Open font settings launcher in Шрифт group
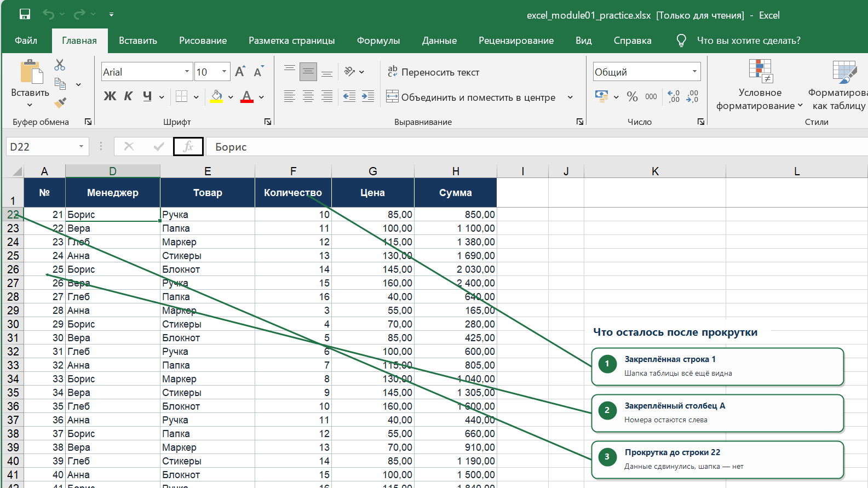This screenshot has width=868, height=488. (268, 122)
